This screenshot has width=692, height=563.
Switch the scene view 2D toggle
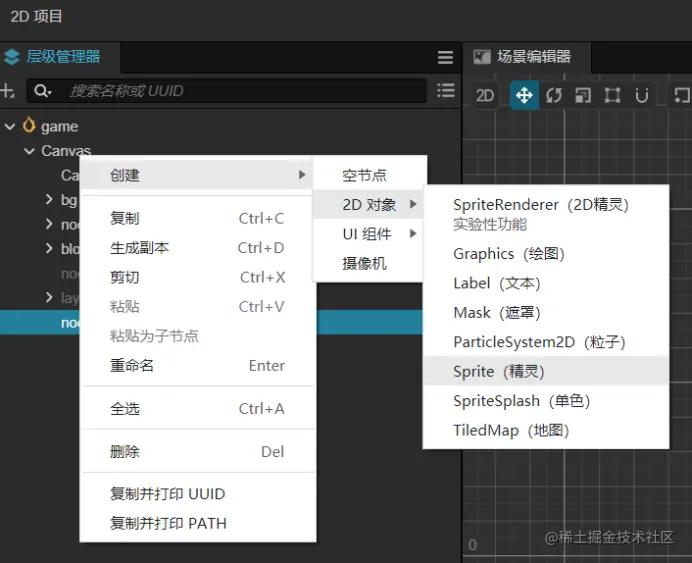485,95
